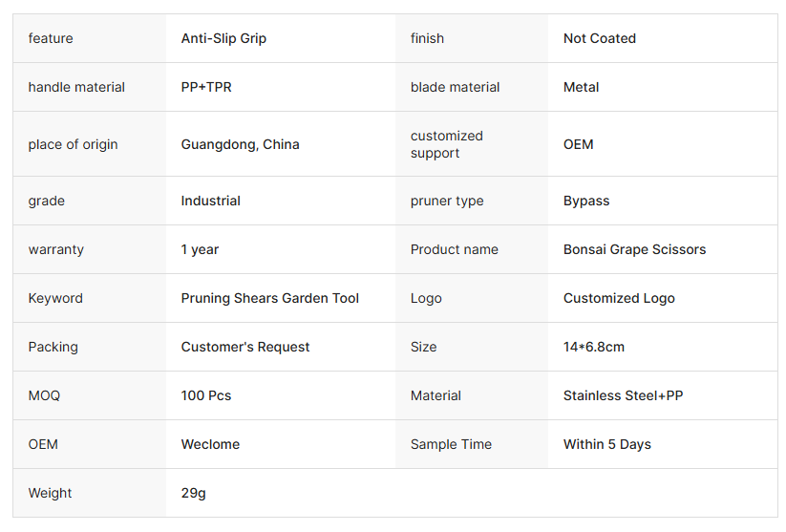This screenshot has height=532, width=786.
Task: Select the 'Stainless Steel+PP' material value
Action: (x=623, y=395)
